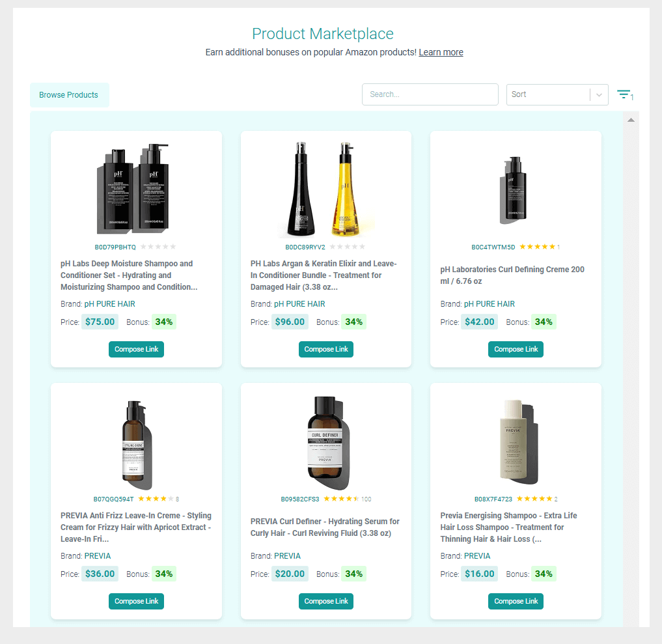The width and height of the screenshot is (662, 644).
Task: Expand the Sort dropdown chevron
Action: pyautogui.click(x=599, y=94)
